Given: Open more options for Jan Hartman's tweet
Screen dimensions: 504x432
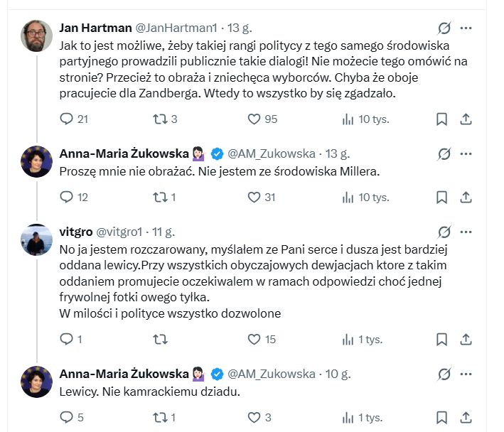Looking at the screenshot, I should pos(466,28).
